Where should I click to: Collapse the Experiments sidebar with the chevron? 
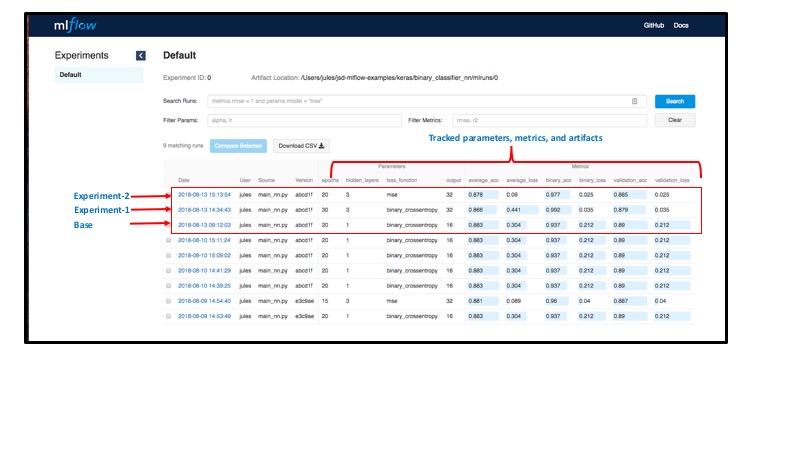[x=141, y=56]
